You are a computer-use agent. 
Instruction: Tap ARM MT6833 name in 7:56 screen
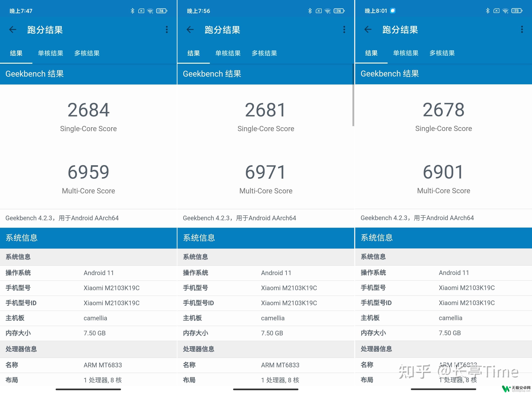pyautogui.click(x=280, y=365)
